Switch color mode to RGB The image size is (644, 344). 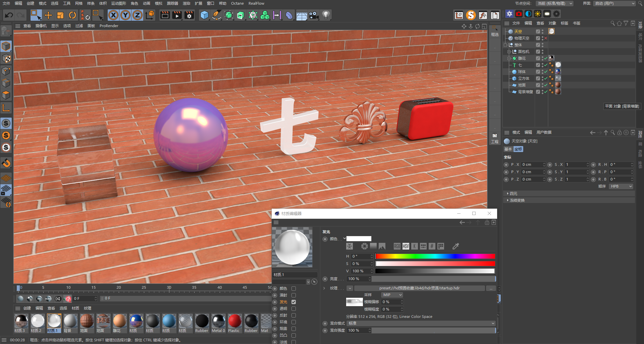click(397, 246)
